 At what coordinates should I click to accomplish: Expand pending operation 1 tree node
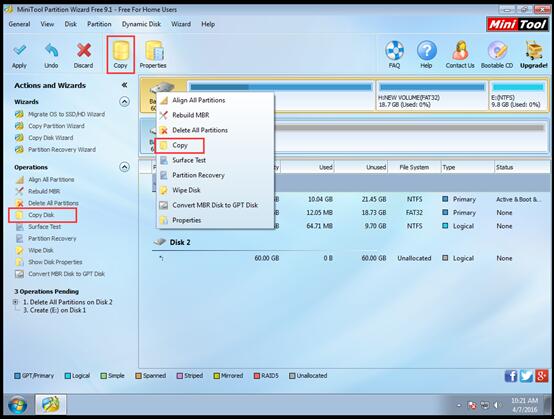pos(16,302)
